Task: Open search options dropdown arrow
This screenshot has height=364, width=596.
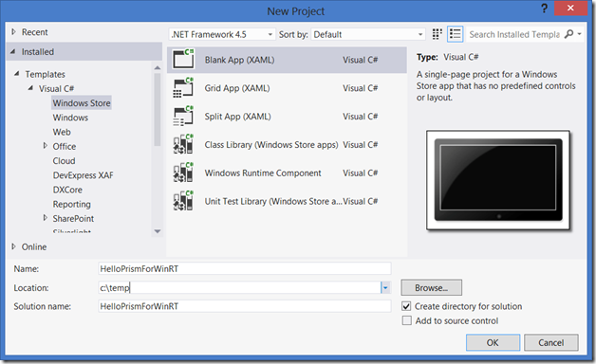Action: [579, 34]
